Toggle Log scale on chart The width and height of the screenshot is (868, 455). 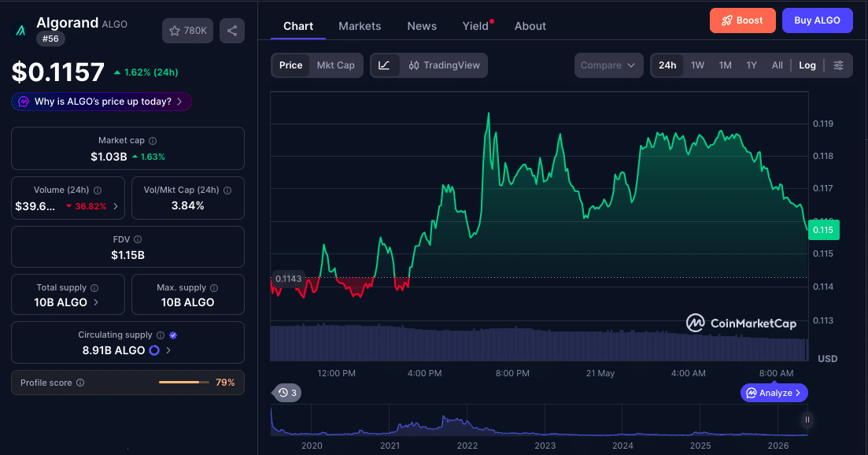click(807, 65)
